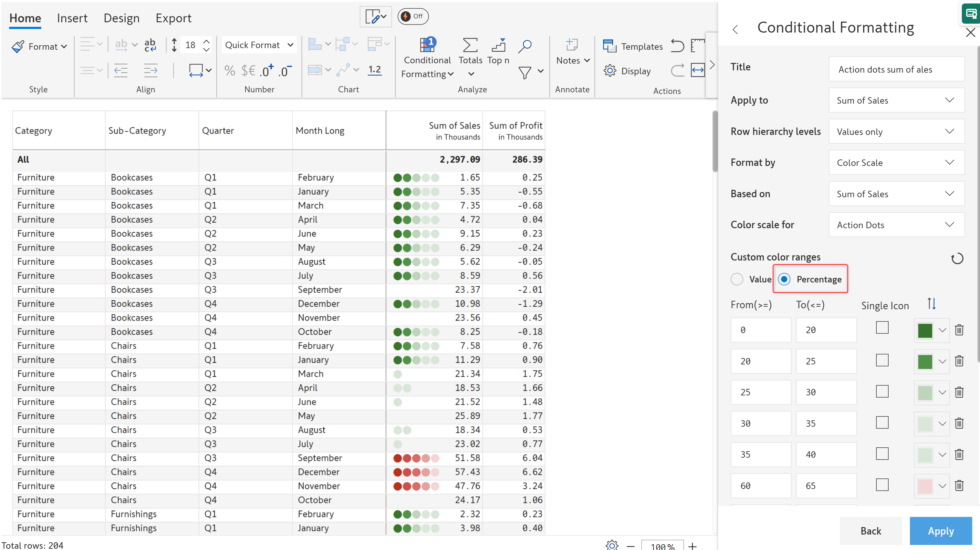Click the filter funnel icon
The image size is (980, 550).
[x=525, y=72]
